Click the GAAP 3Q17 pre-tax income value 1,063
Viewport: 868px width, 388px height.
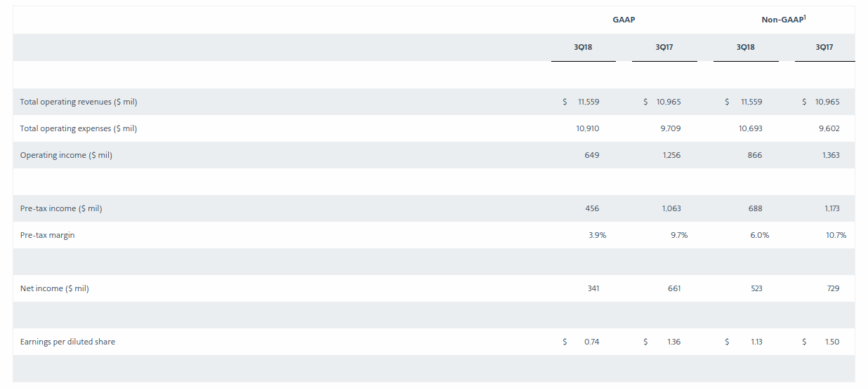click(x=671, y=208)
